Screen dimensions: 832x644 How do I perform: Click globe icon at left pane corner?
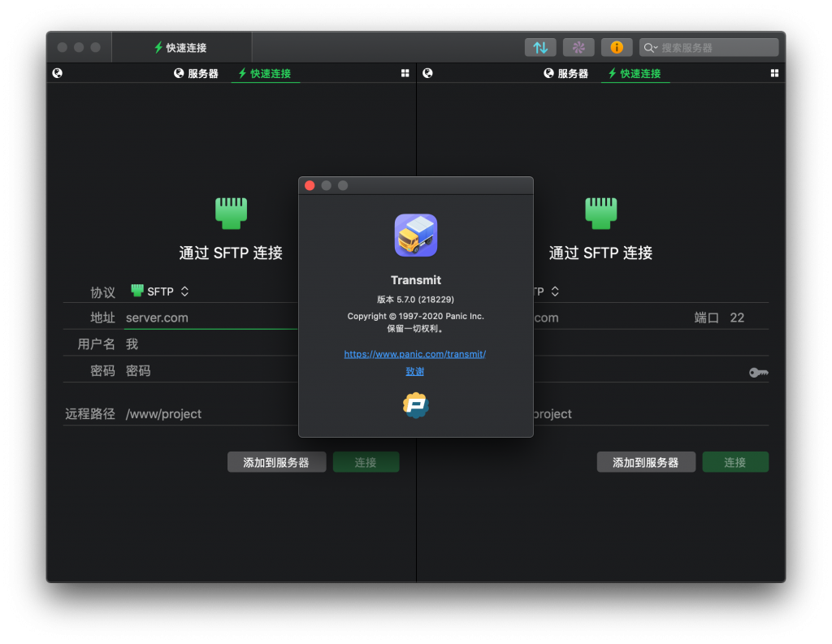coord(58,73)
